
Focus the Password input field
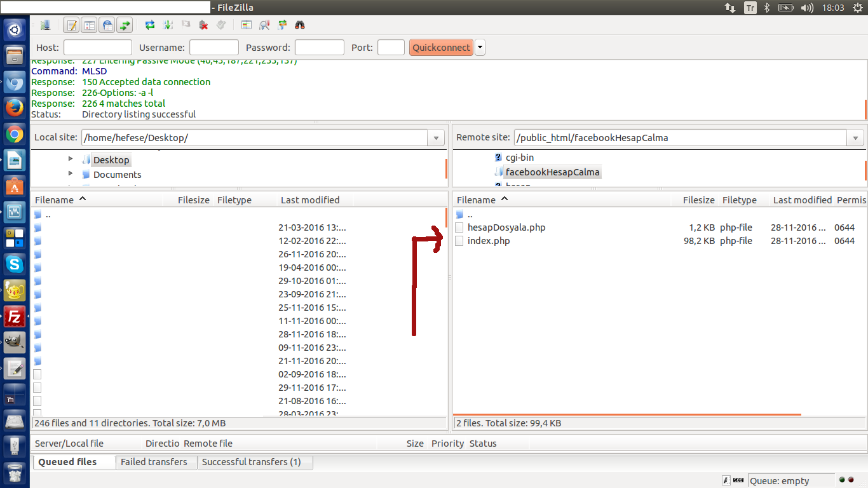click(320, 48)
